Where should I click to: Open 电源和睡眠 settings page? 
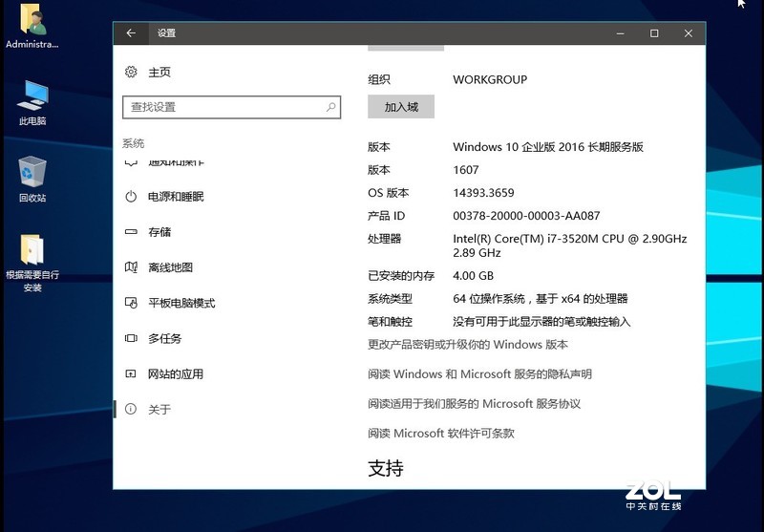(176, 197)
